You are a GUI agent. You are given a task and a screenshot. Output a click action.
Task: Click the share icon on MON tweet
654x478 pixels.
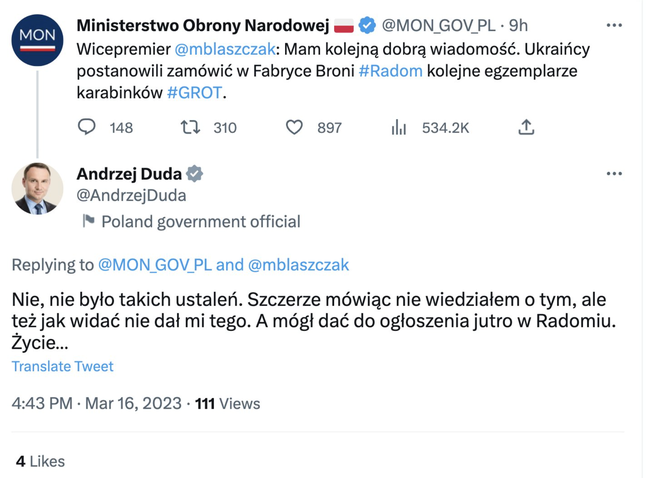526,127
